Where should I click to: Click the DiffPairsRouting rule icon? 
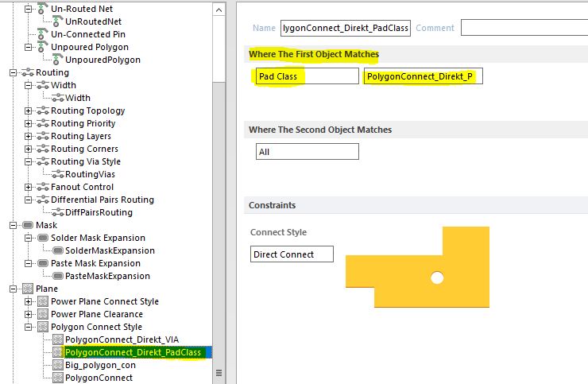58,212
